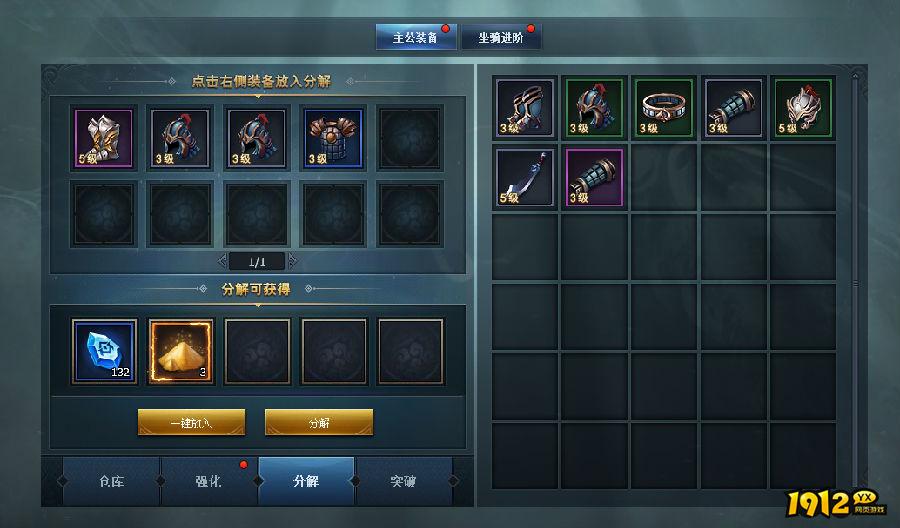900x528 pixels.
Task: Switch to the 强化 bottom tab
Action: 209,481
